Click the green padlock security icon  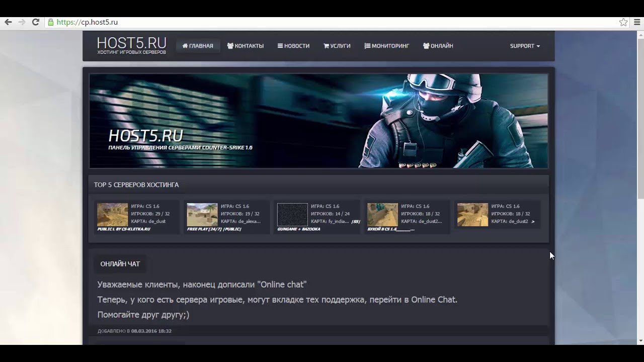(50, 22)
